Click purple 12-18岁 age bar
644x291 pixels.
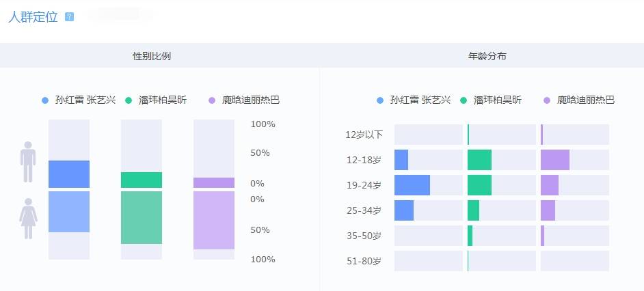(554, 160)
